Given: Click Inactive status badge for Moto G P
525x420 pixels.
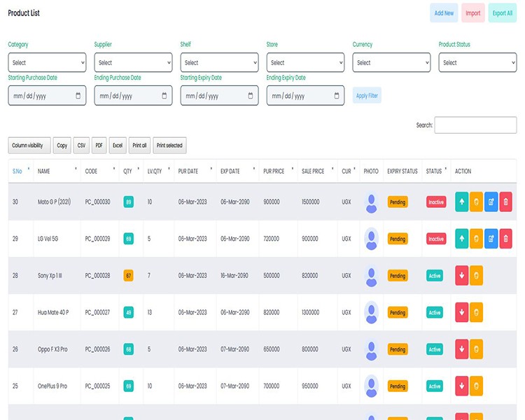Looking at the screenshot, I should [436, 202].
